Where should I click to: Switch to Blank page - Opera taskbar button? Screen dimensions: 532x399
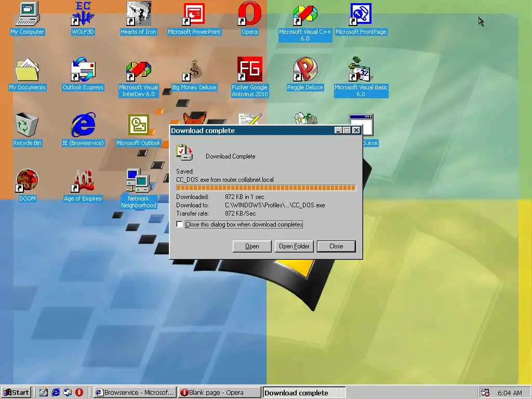pyautogui.click(x=219, y=393)
